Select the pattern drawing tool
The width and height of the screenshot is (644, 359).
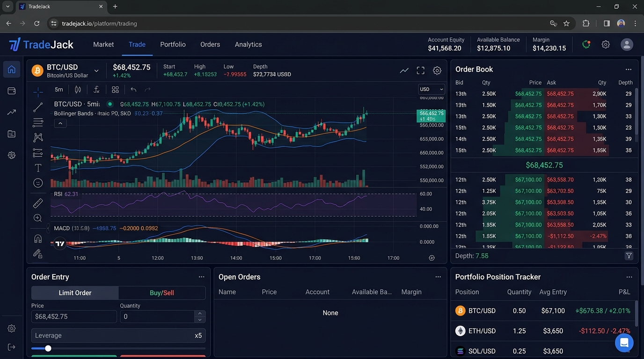tap(38, 137)
